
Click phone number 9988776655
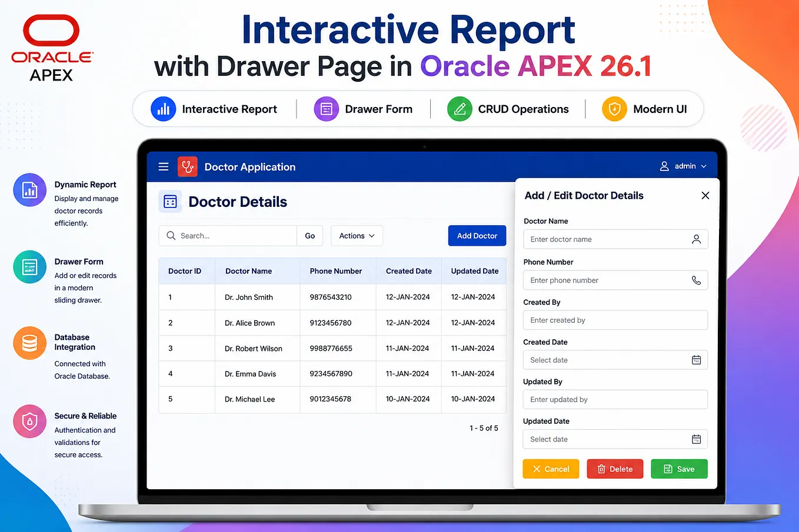(331, 349)
